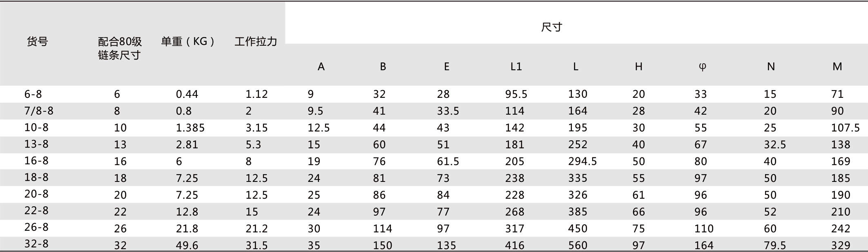Click the 61.5 value in column E
Image resolution: width=868 pixels, height=252 pixels.
click(x=448, y=161)
